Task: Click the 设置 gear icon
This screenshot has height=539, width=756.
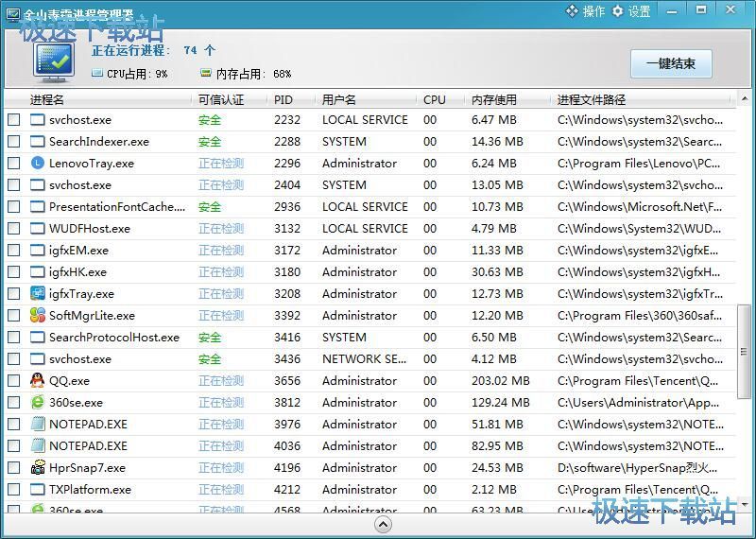Action: coord(618,10)
